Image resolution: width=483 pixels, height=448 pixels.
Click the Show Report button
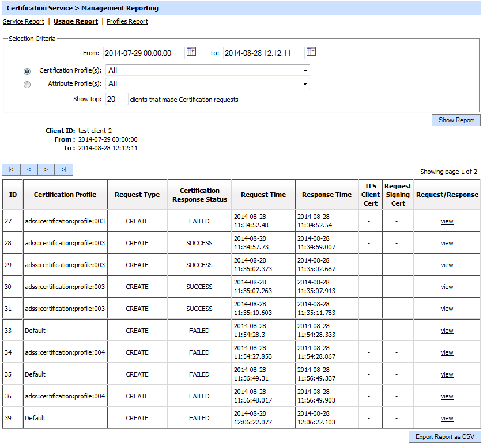pyautogui.click(x=456, y=120)
